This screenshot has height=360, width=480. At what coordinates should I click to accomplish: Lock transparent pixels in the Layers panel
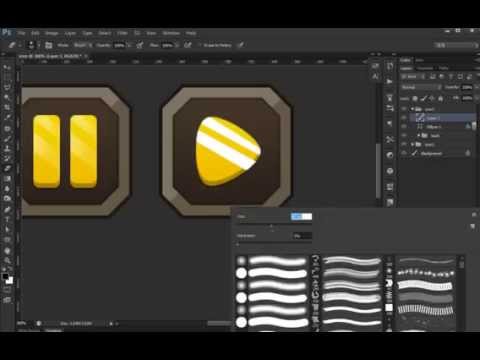coord(415,99)
